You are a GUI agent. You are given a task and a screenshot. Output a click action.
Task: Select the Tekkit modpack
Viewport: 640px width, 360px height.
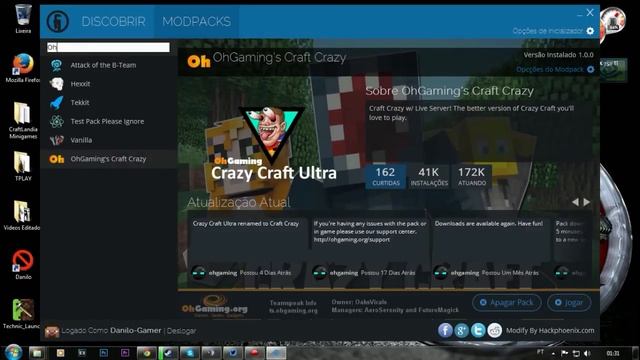[108, 103]
